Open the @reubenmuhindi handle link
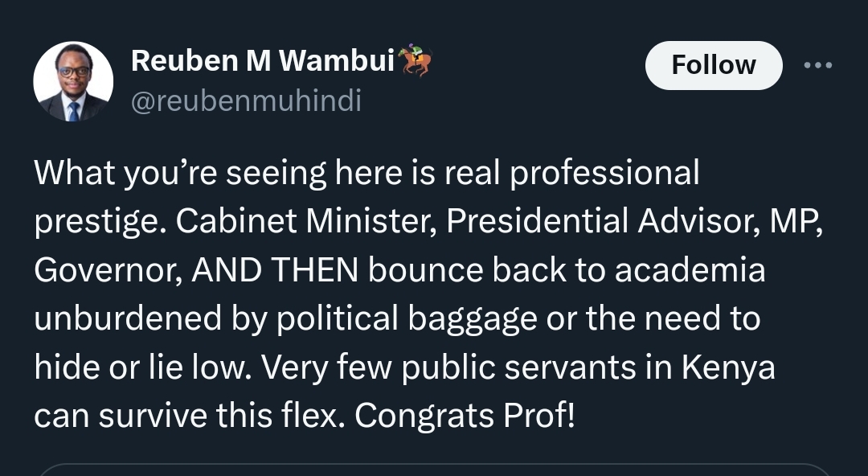 click(247, 101)
